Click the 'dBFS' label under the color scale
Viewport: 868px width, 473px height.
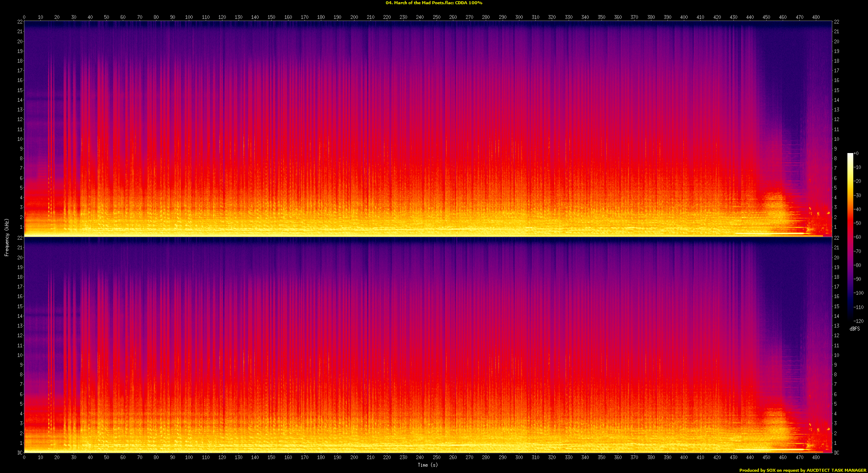pos(855,329)
